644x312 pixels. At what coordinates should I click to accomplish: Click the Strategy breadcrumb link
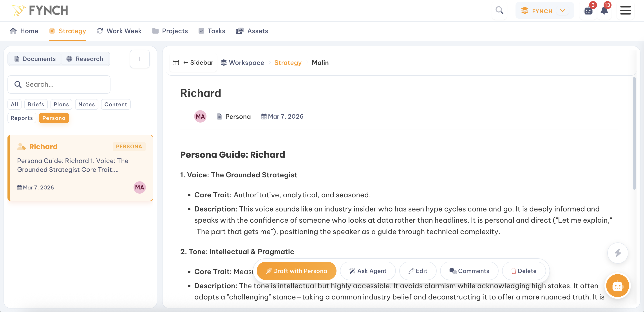click(x=288, y=63)
